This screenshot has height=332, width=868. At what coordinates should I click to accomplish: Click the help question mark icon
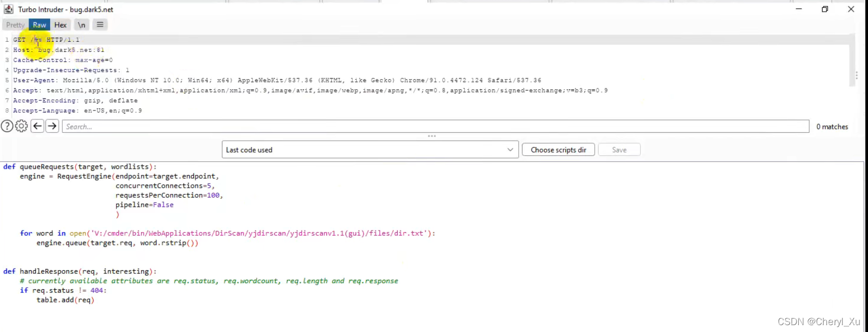(7, 126)
